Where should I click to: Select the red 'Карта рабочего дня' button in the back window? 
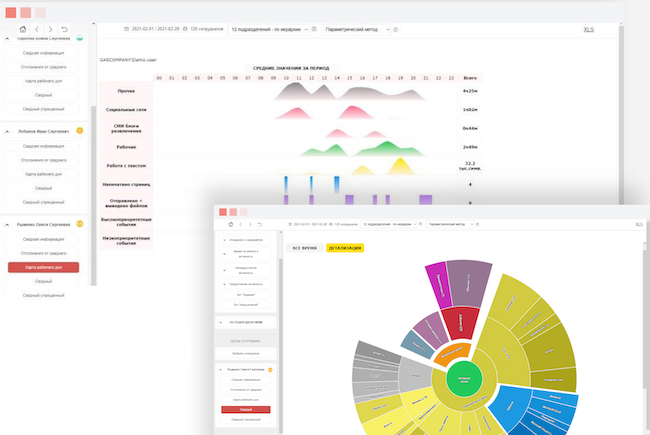coord(44,267)
